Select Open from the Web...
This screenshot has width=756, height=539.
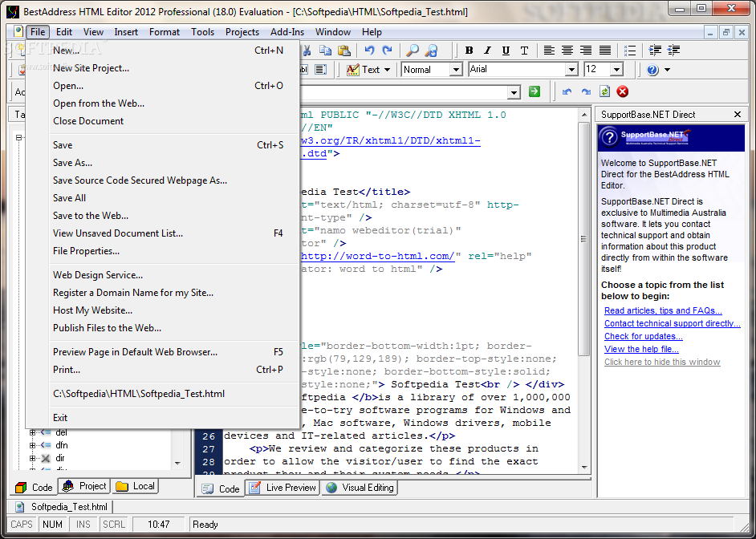click(x=162, y=103)
